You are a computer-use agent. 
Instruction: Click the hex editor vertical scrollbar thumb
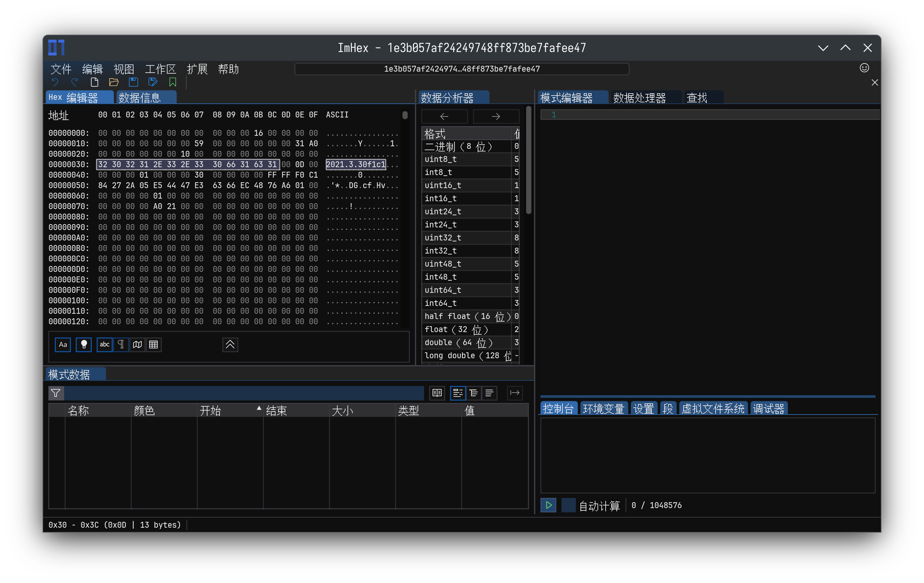pos(405,115)
